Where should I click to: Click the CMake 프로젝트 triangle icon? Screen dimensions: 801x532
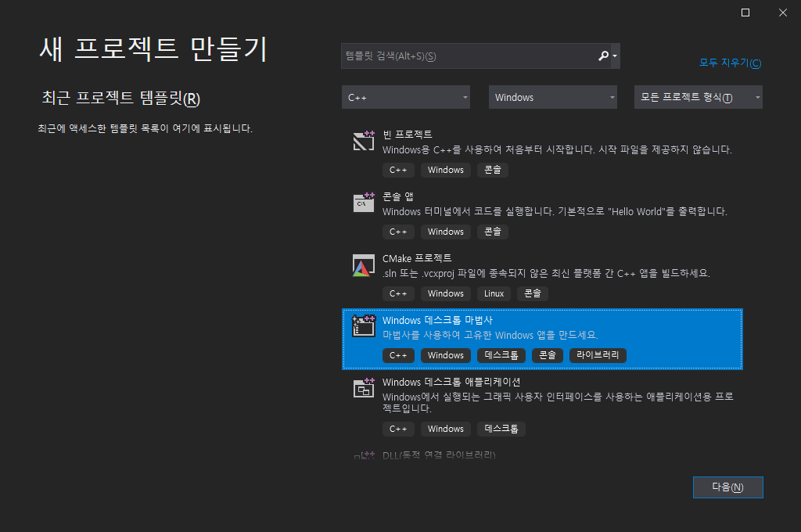point(364,265)
